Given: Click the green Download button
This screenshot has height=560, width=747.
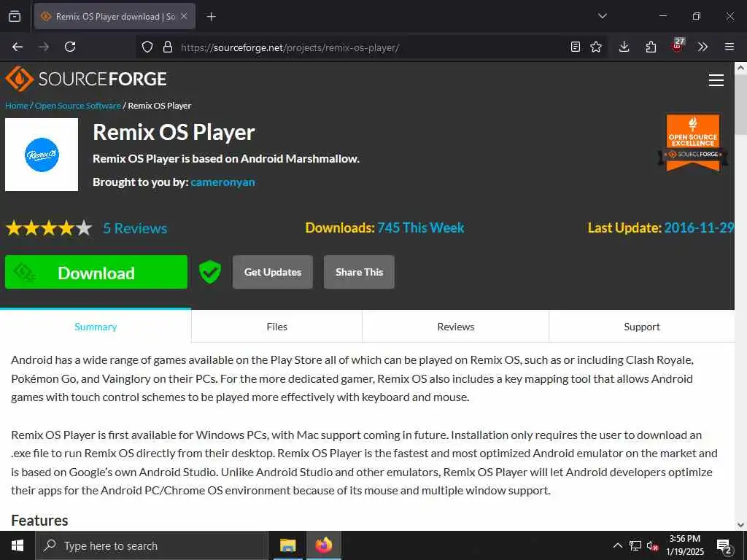Looking at the screenshot, I should coord(96,272).
